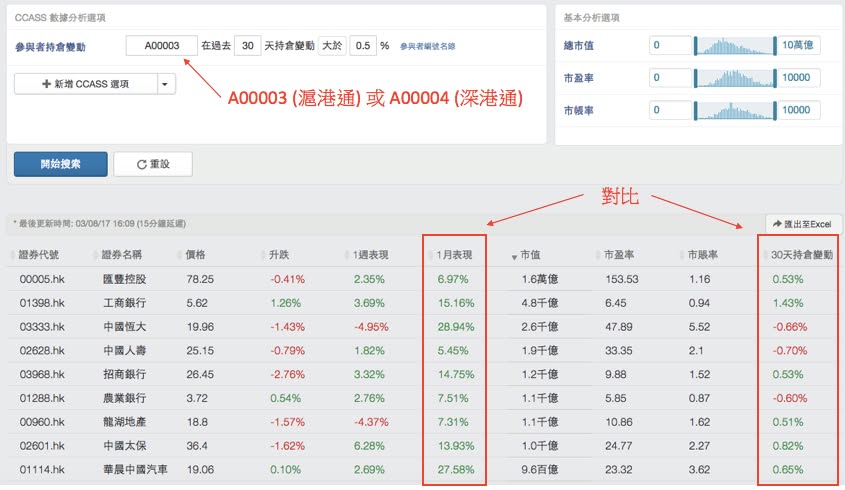Click stock code 02601.hk
This screenshot has width=845, height=490.
point(42,446)
